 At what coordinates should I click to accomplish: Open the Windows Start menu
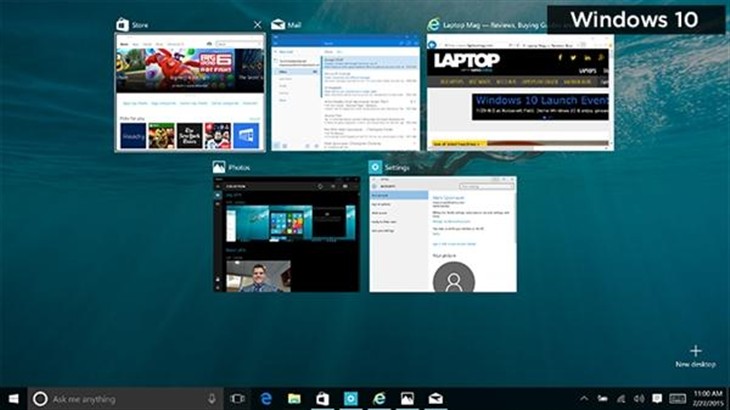point(14,399)
